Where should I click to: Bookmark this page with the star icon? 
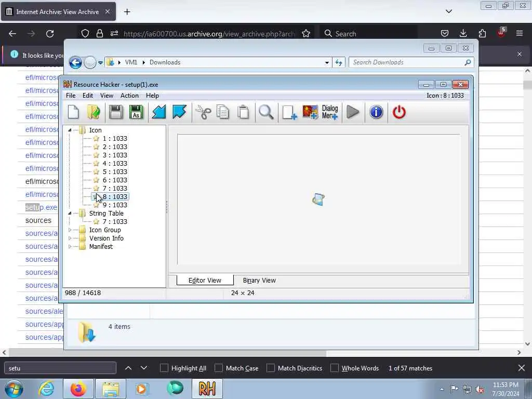(x=306, y=34)
